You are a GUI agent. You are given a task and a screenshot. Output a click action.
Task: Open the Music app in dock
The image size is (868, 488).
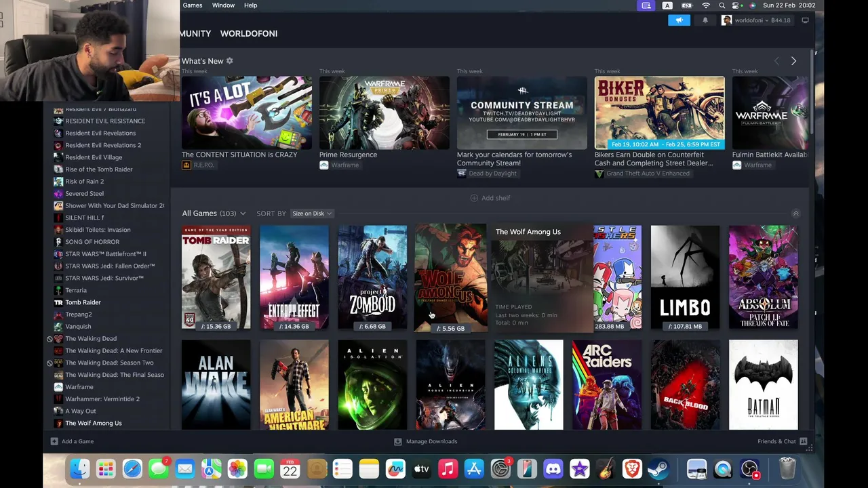pos(448,469)
